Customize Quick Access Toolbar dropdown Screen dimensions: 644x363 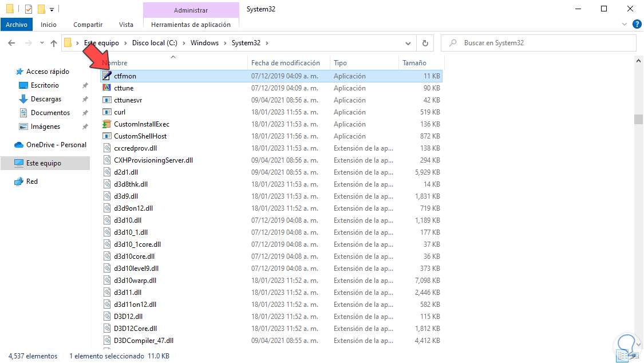click(x=52, y=9)
